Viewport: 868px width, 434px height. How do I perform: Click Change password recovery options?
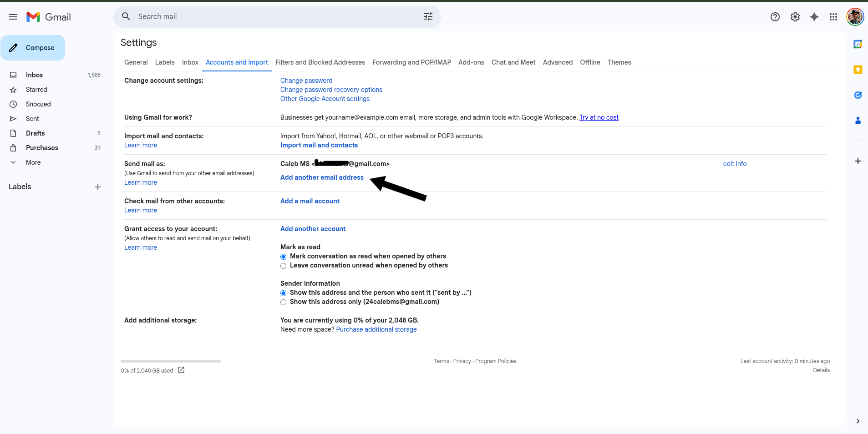point(331,90)
